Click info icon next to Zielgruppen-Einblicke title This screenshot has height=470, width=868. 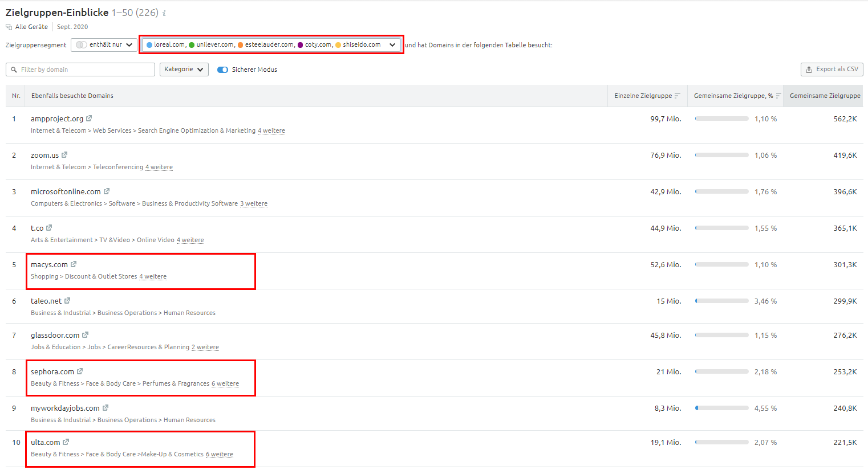coord(164,13)
